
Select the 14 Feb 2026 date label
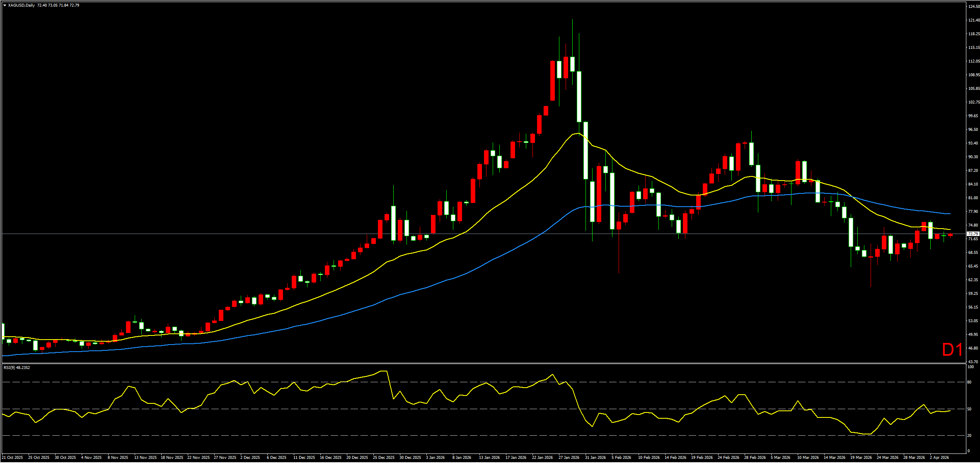675,458
